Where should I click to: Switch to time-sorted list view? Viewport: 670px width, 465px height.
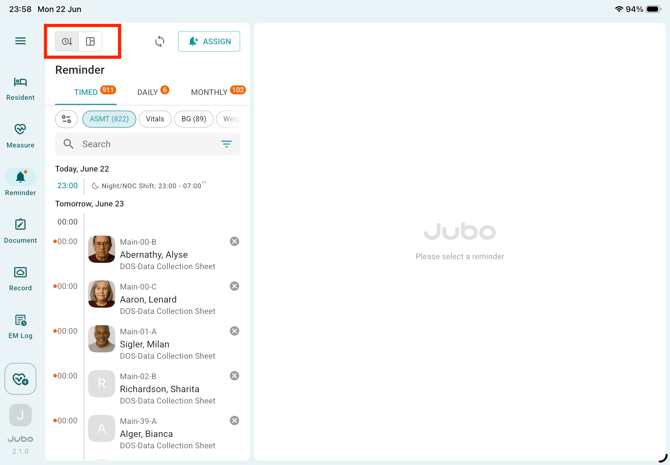pyautogui.click(x=67, y=41)
